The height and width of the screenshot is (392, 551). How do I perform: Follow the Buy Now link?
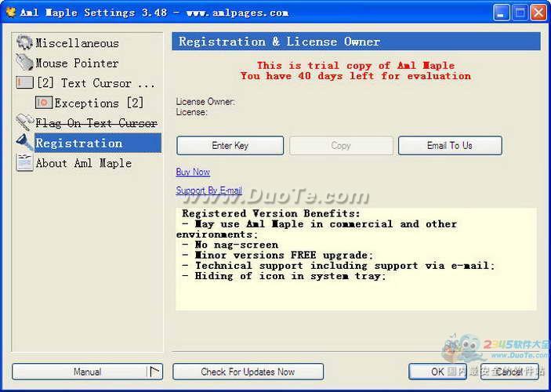click(193, 172)
